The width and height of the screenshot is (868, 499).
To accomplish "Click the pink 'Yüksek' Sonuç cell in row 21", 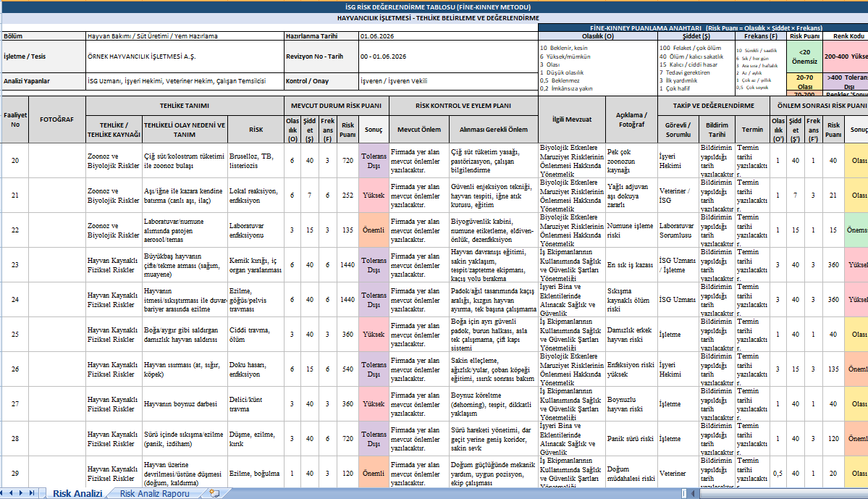I will pyautogui.click(x=374, y=196).
